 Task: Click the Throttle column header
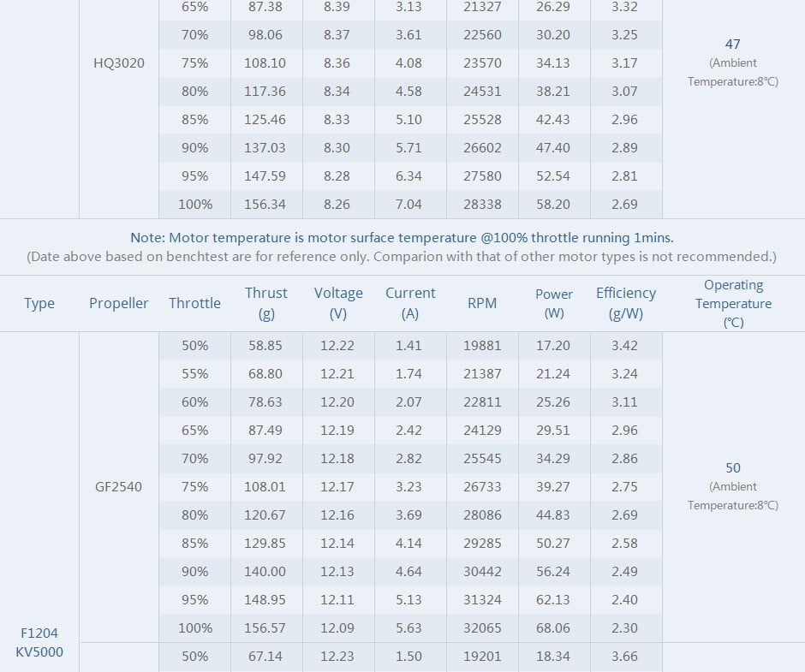(x=194, y=303)
